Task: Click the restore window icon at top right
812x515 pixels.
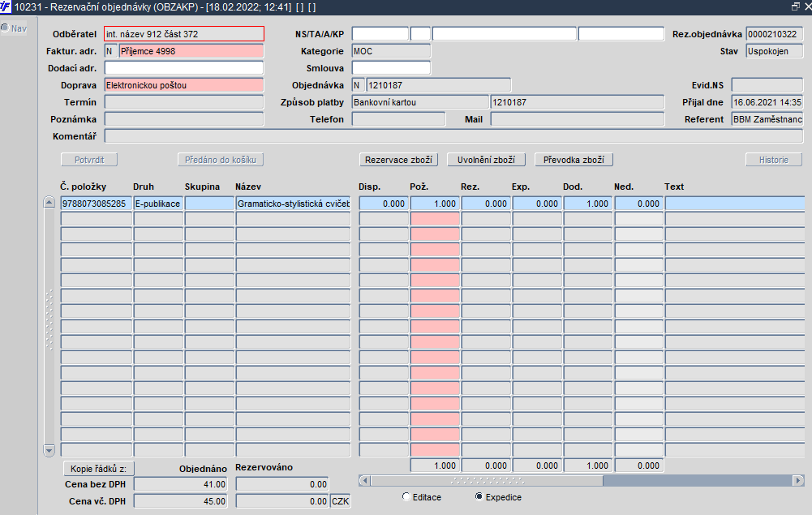Action: click(796, 6)
